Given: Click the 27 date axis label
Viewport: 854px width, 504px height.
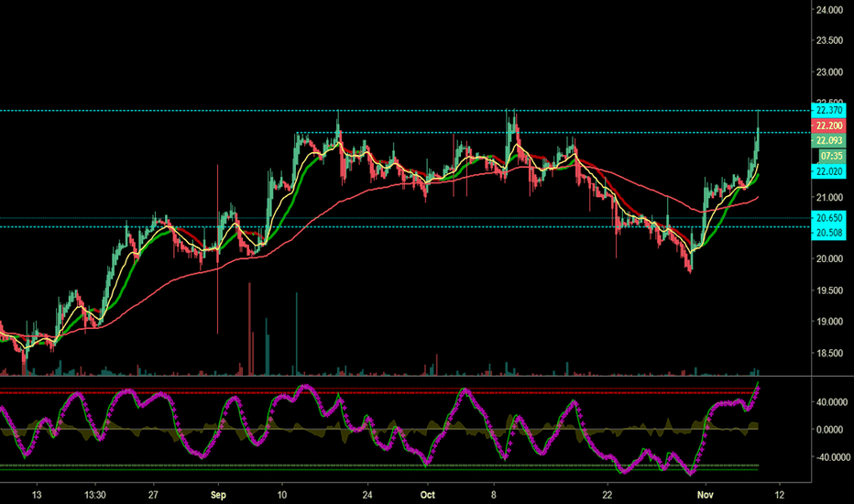Looking at the screenshot, I should 153,495.
